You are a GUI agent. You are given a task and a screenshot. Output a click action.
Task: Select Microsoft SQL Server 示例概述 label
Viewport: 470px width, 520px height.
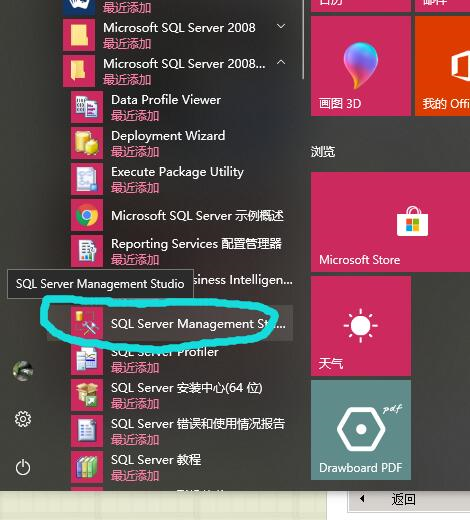197,216
